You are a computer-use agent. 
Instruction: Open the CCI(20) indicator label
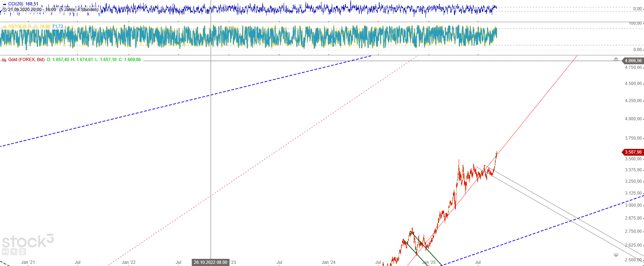pyautogui.click(x=23, y=4)
